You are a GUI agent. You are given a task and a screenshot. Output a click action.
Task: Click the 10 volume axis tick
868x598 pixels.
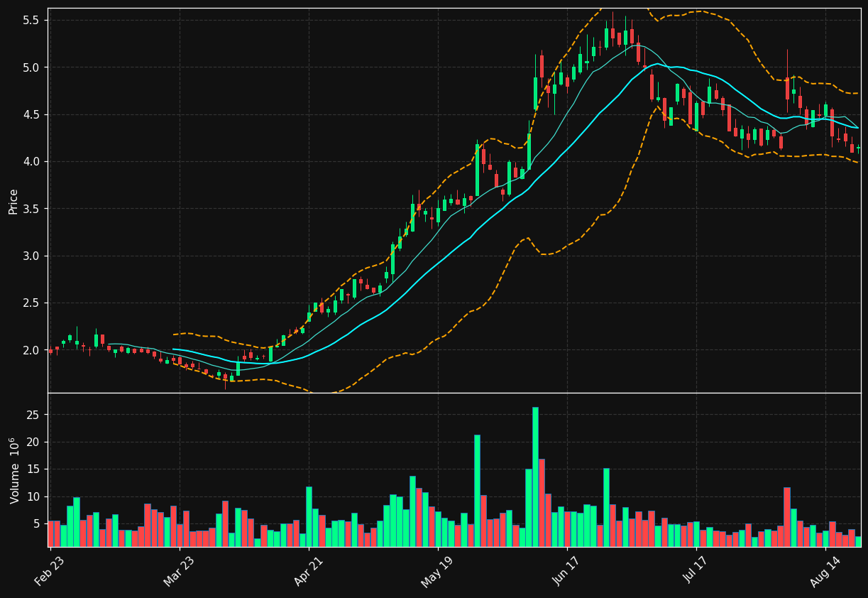click(33, 496)
